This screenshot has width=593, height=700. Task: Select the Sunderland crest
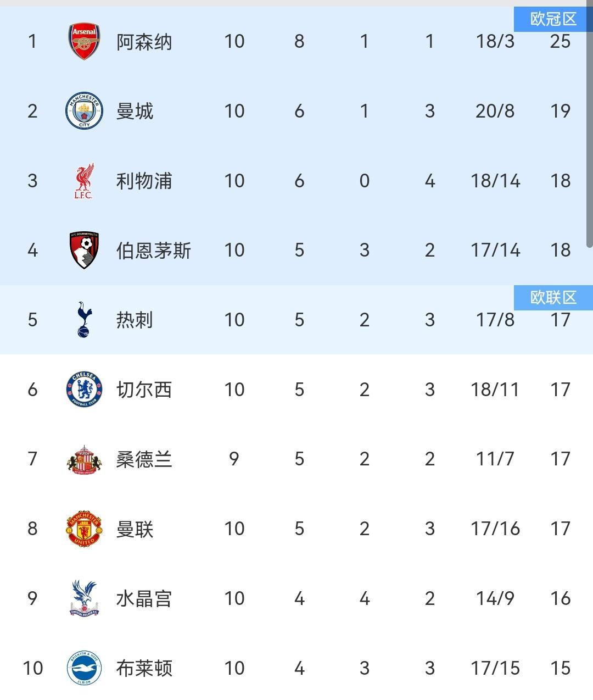point(84,459)
